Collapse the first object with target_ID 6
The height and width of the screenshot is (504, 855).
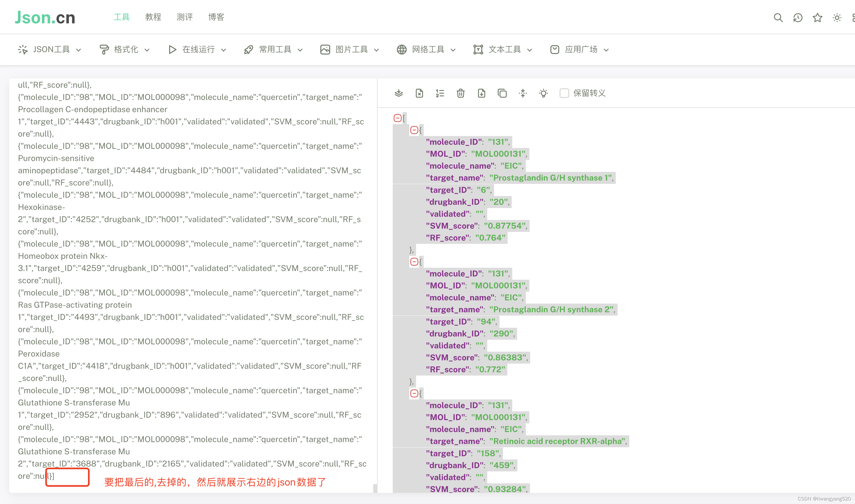coord(414,130)
